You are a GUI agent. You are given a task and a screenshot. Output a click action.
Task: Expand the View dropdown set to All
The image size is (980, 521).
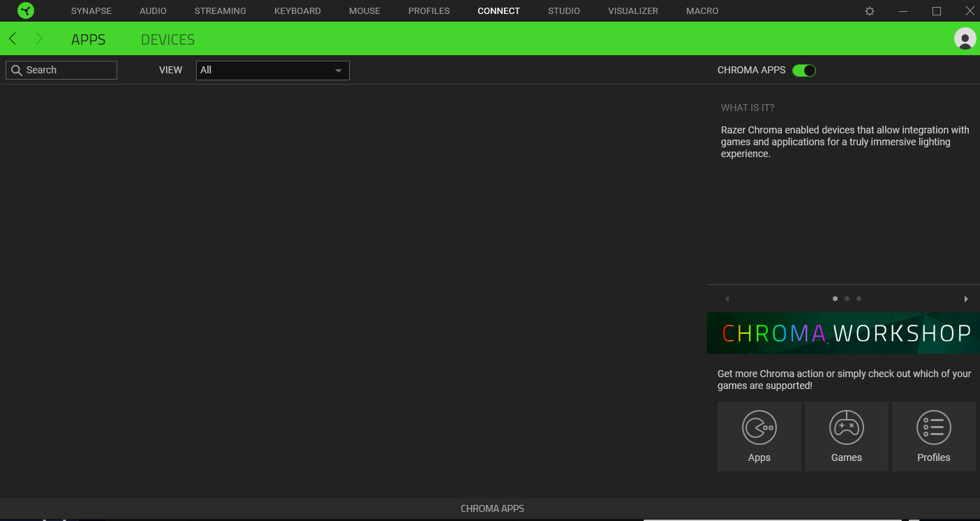[273, 71]
